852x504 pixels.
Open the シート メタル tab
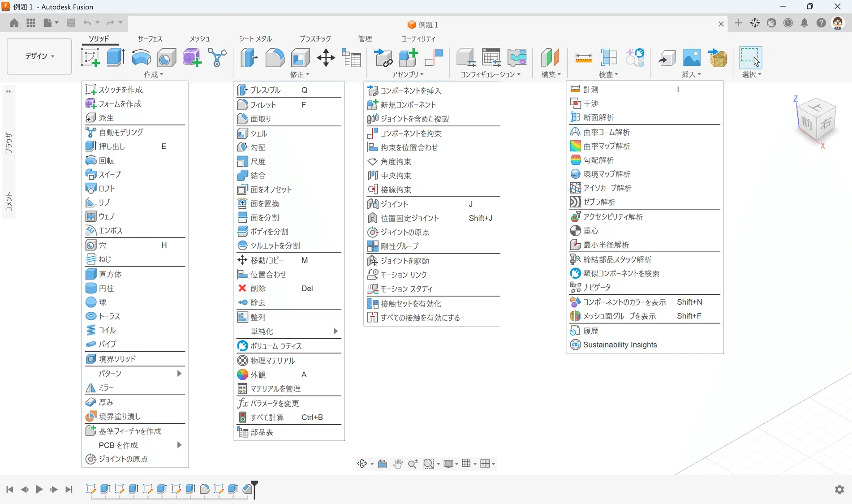coord(255,39)
